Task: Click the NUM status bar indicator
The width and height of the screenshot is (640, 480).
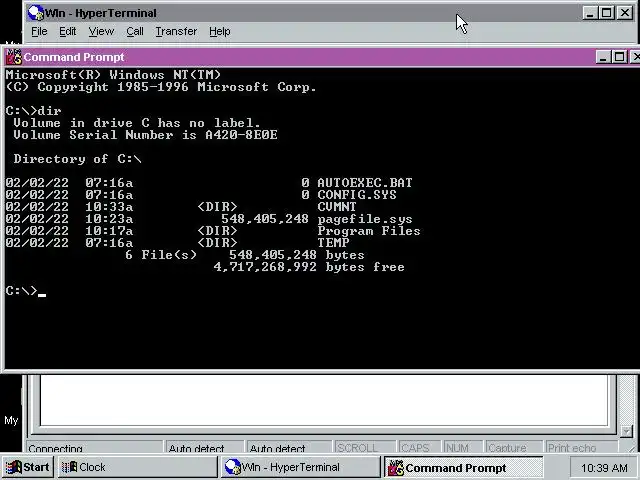Action: 462,448
